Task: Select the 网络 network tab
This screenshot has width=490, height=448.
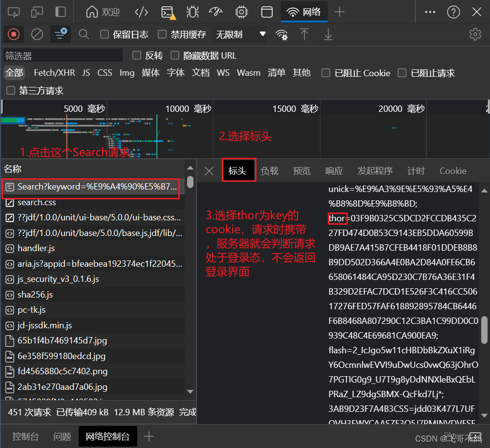Action: coord(304,12)
